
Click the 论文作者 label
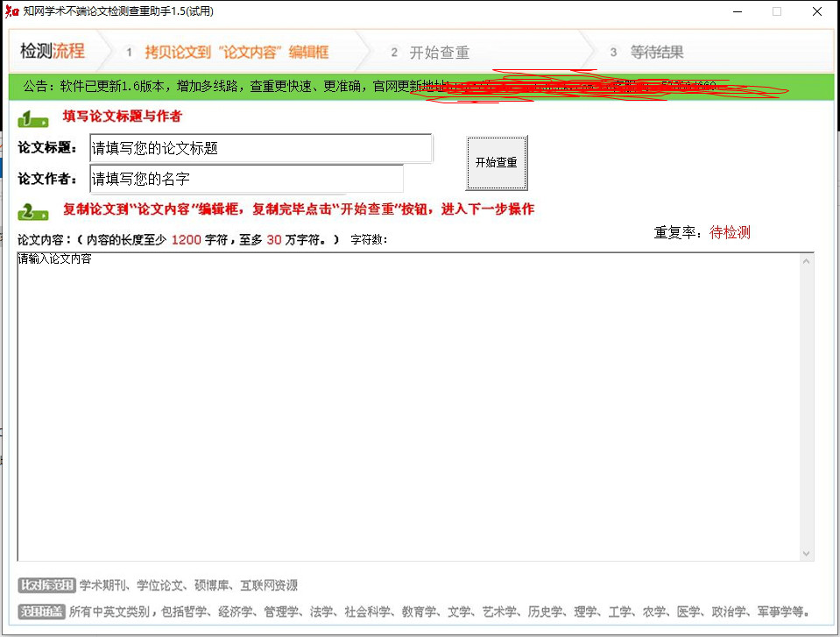pos(47,179)
